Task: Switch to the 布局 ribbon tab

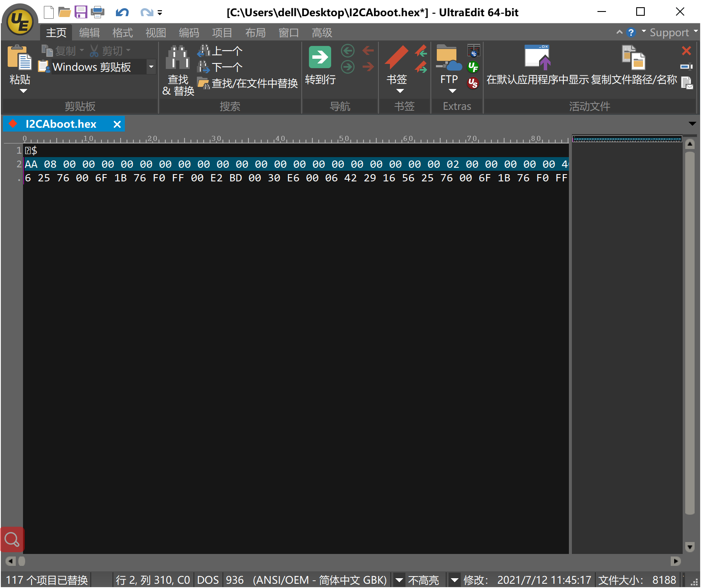Action: pos(256,33)
